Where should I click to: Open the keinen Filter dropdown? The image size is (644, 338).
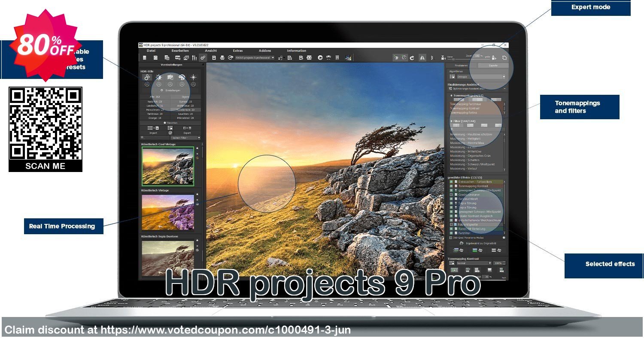click(x=185, y=138)
